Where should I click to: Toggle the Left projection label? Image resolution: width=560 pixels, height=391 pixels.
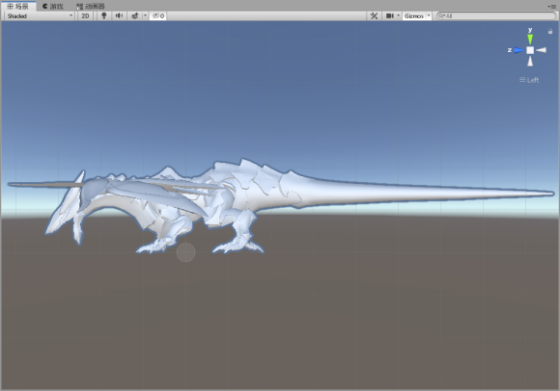click(529, 80)
